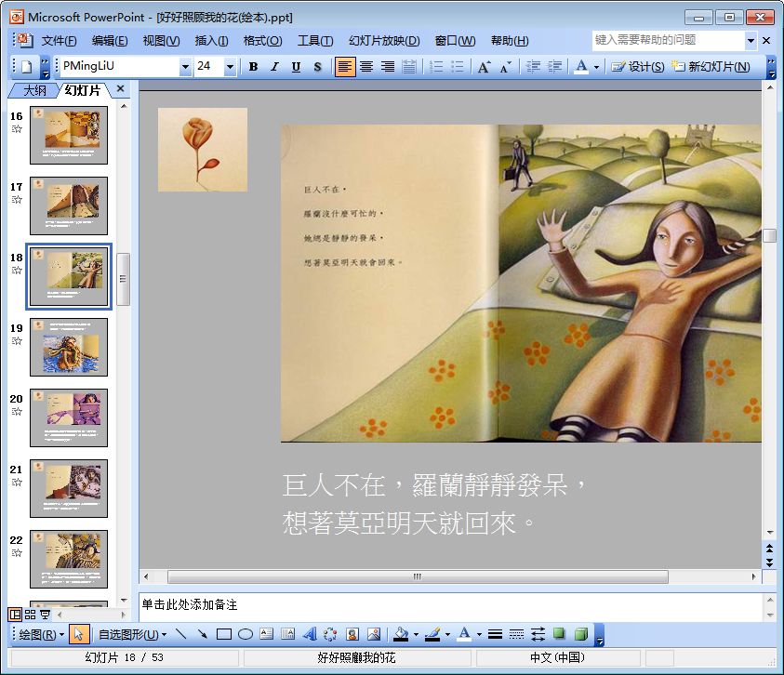784x675 pixels.
Task: Select the Oval drawing tool
Action: coord(245,634)
